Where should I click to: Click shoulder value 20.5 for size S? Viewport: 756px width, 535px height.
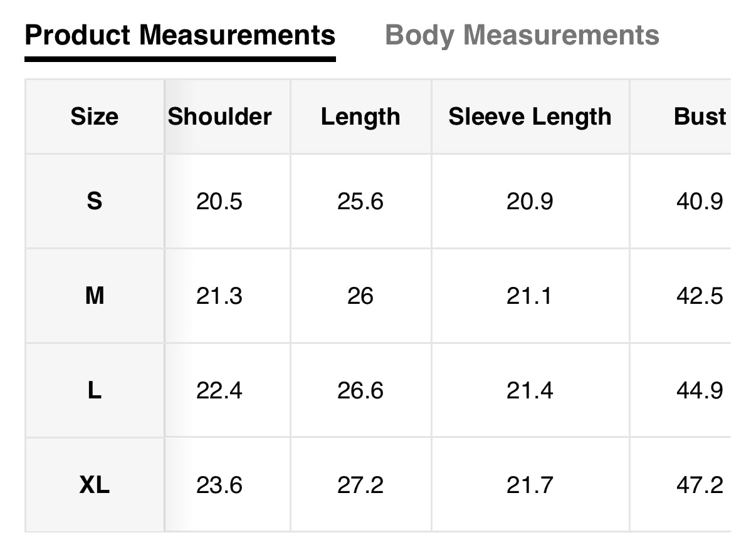coord(219,201)
